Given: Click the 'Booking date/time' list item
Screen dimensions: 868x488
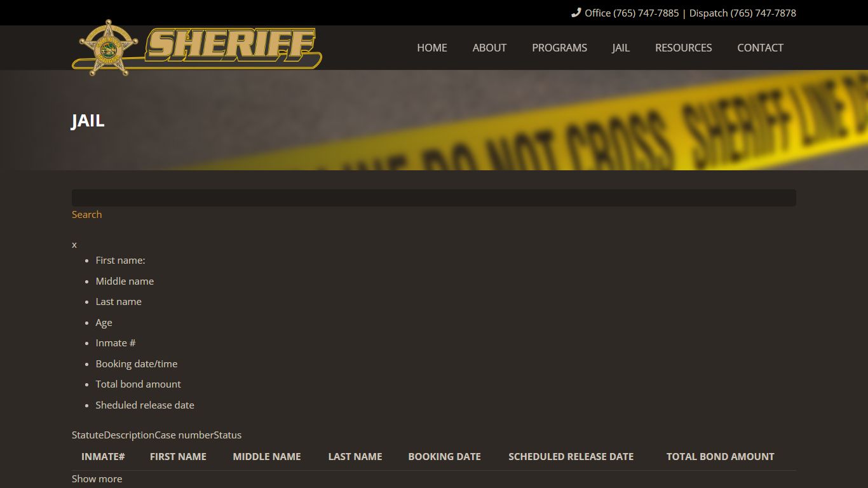Looking at the screenshot, I should [137, 363].
